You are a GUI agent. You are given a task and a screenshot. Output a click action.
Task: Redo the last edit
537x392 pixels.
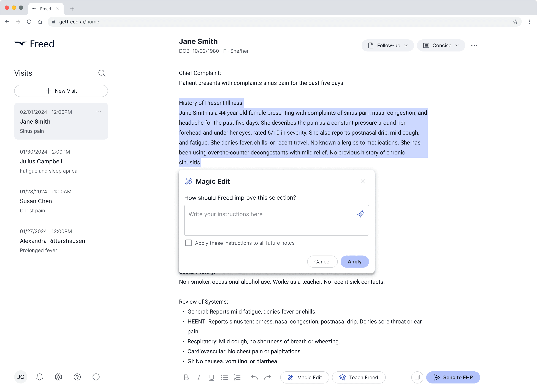pos(267,377)
